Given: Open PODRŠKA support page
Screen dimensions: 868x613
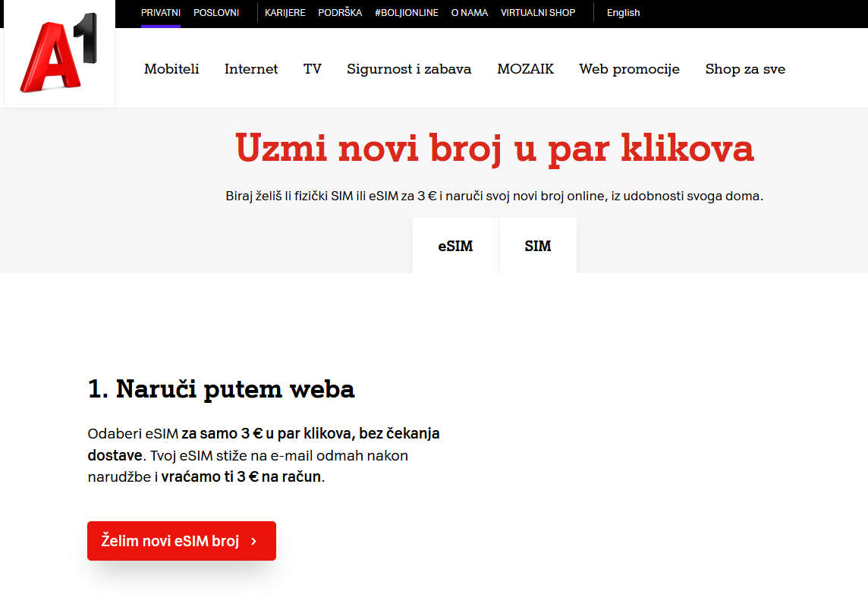Looking at the screenshot, I should coord(340,13).
